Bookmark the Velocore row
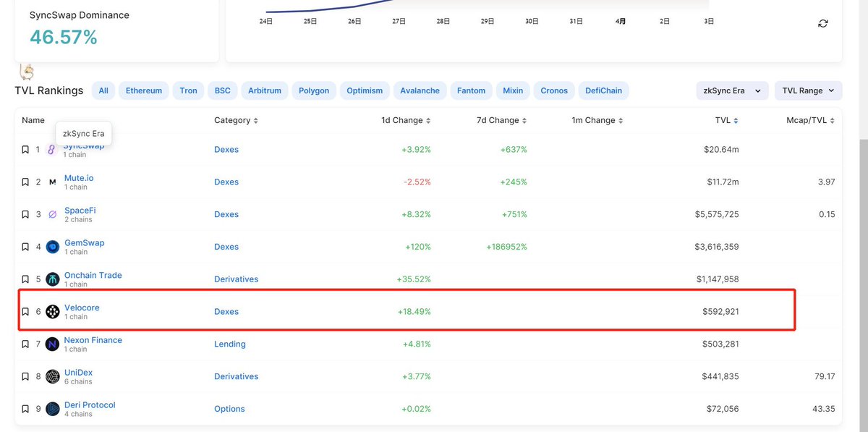Screen dimensions: 868x432 (x=25, y=312)
